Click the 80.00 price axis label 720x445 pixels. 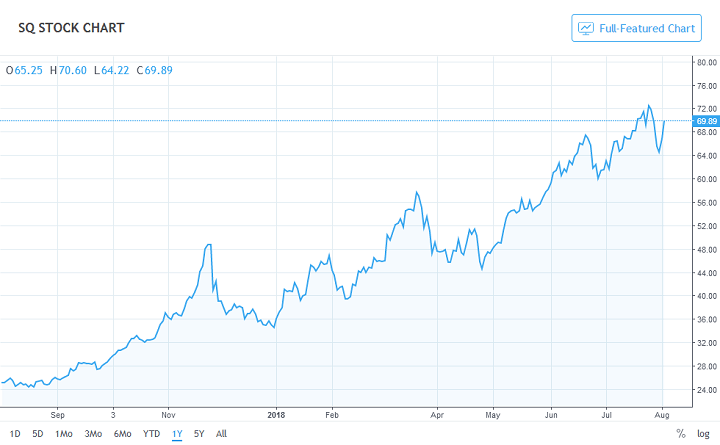(707, 62)
